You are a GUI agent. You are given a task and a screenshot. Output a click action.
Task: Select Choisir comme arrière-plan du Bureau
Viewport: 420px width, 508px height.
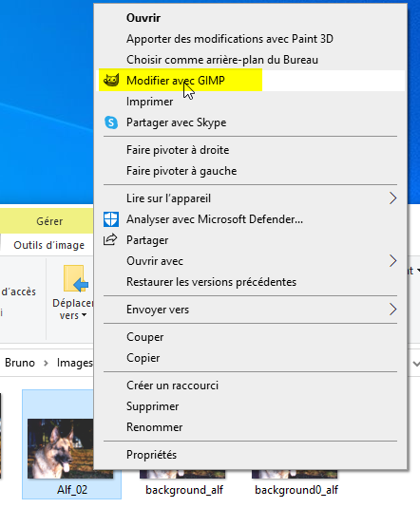222,60
